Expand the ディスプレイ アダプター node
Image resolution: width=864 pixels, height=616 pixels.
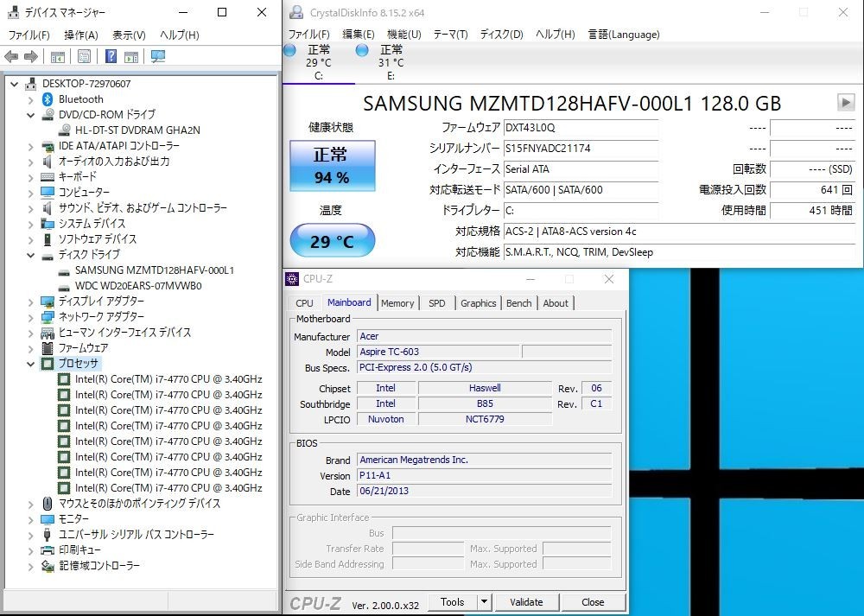tap(31, 302)
